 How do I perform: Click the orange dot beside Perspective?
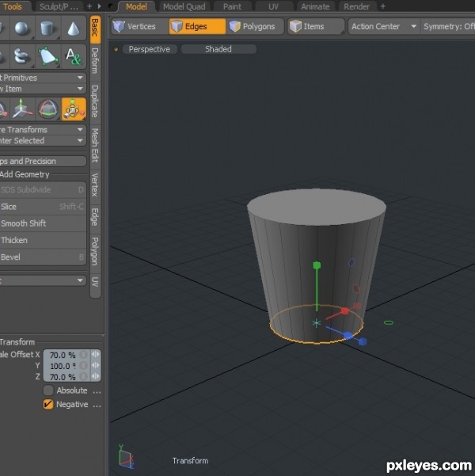[x=116, y=49]
